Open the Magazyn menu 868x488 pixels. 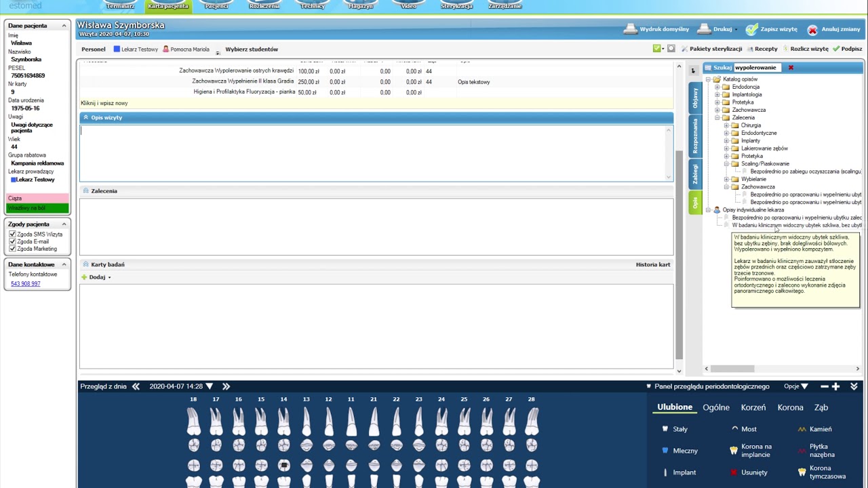coord(360,6)
